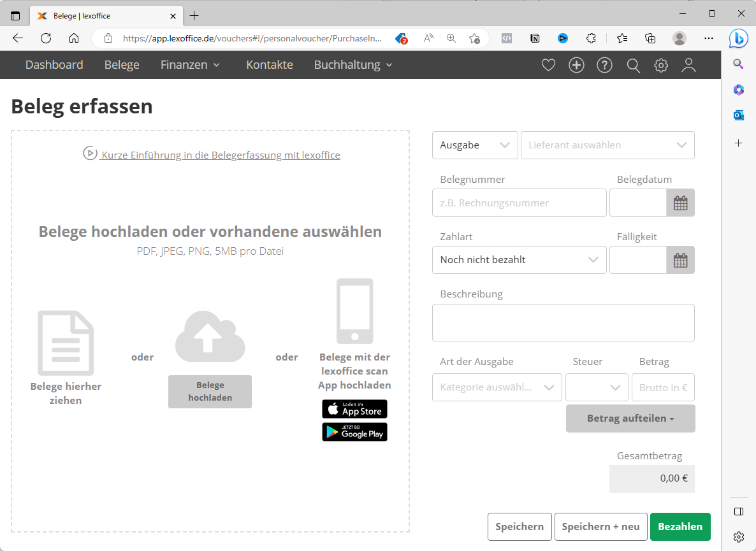The width and height of the screenshot is (756, 551).
Task: Open the Finanzen menu
Action: 190,64
